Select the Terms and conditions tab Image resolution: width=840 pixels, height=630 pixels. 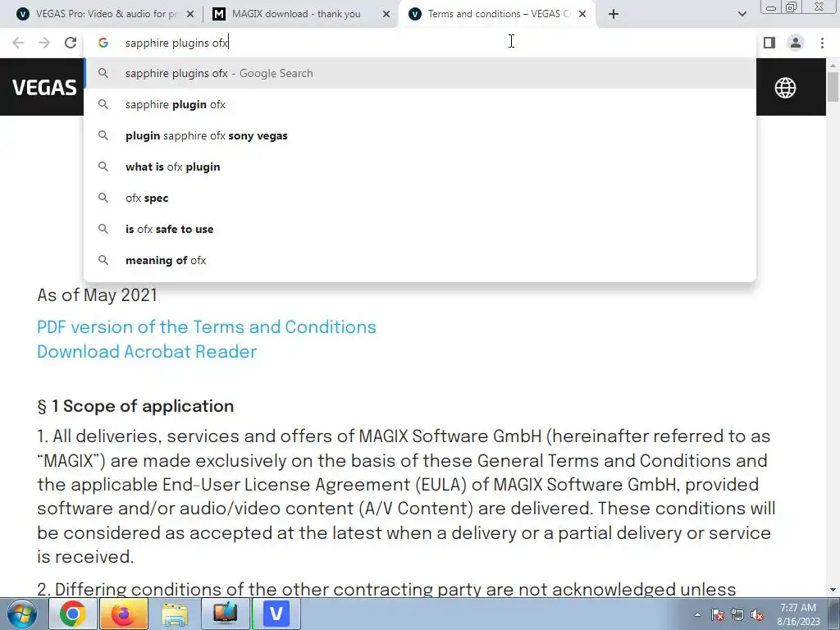[x=492, y=14]
